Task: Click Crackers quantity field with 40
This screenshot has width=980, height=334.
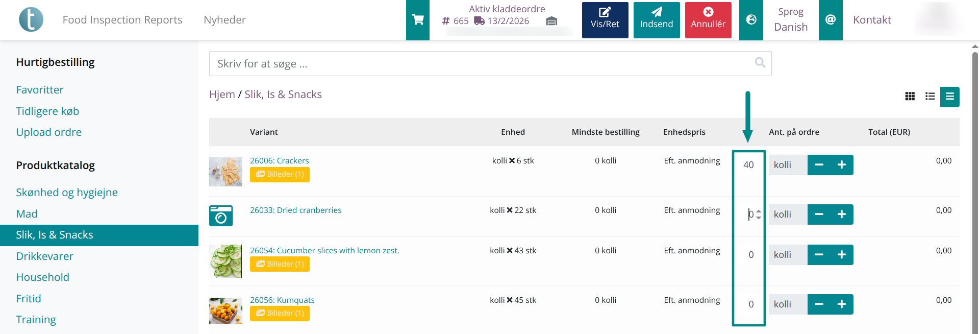Action: click(748, 165)
